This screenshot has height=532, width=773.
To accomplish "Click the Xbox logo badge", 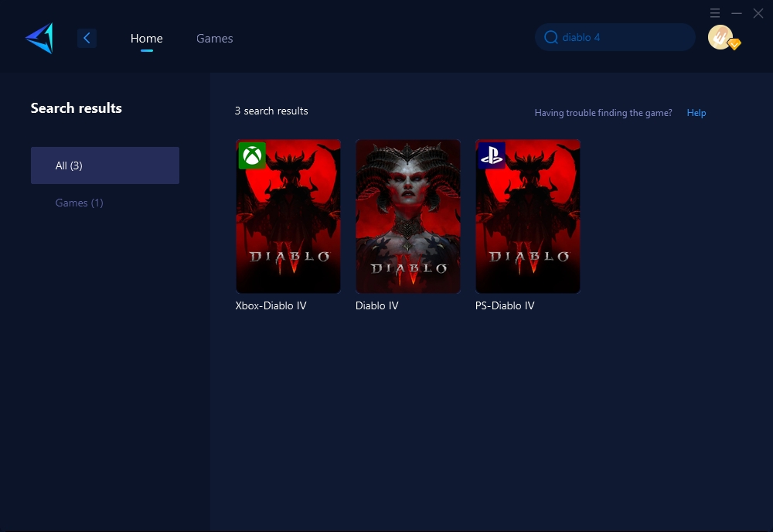I will click(252, 155).
